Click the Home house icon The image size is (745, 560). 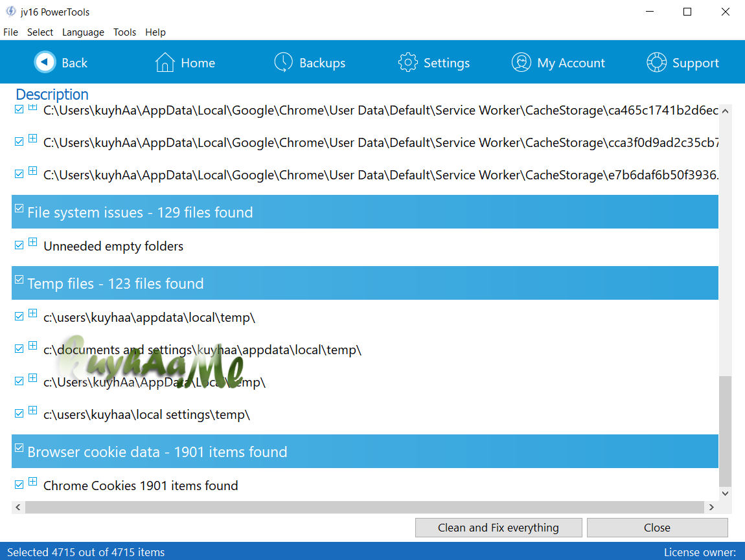coord(165,62)
